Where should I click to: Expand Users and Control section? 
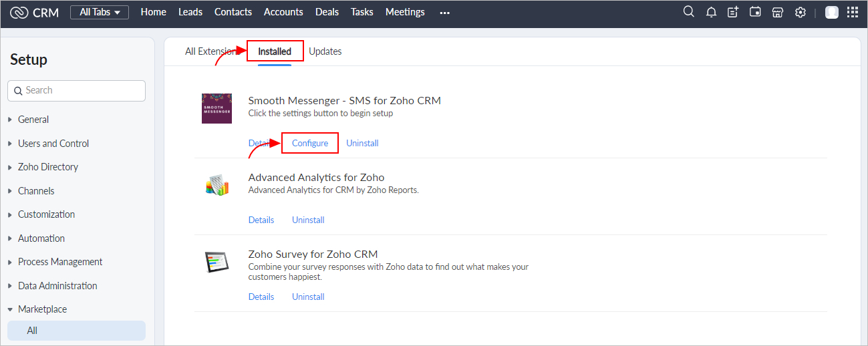pyautogui.click(x=48, y=144)
